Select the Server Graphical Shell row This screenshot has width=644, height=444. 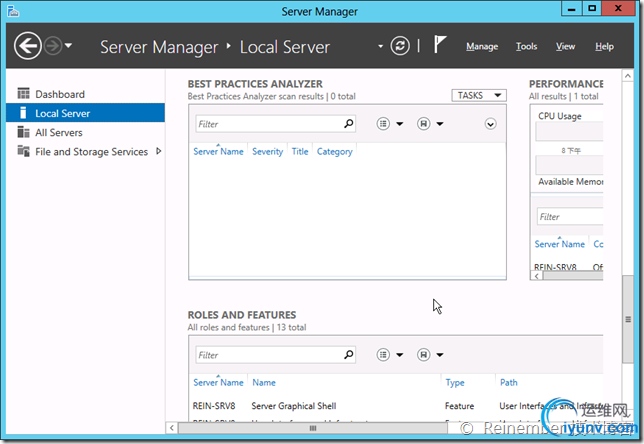[x=396, y=406]
